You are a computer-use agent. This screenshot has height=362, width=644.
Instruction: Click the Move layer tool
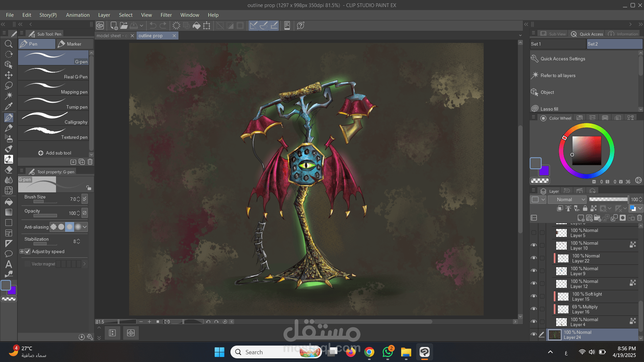(9, 75)
